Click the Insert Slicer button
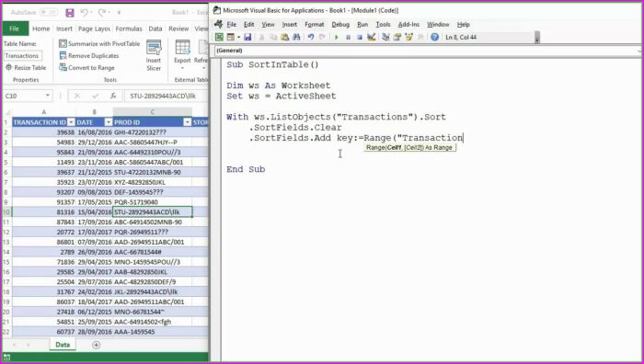The width and height of the screenshot is (644, 364). tap(154, 55)
